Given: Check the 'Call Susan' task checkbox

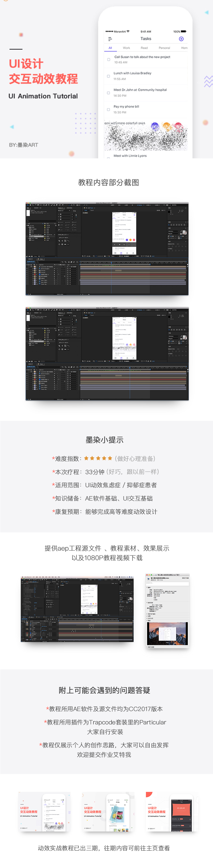Looking at the screenshot, I should coord(109,60).
